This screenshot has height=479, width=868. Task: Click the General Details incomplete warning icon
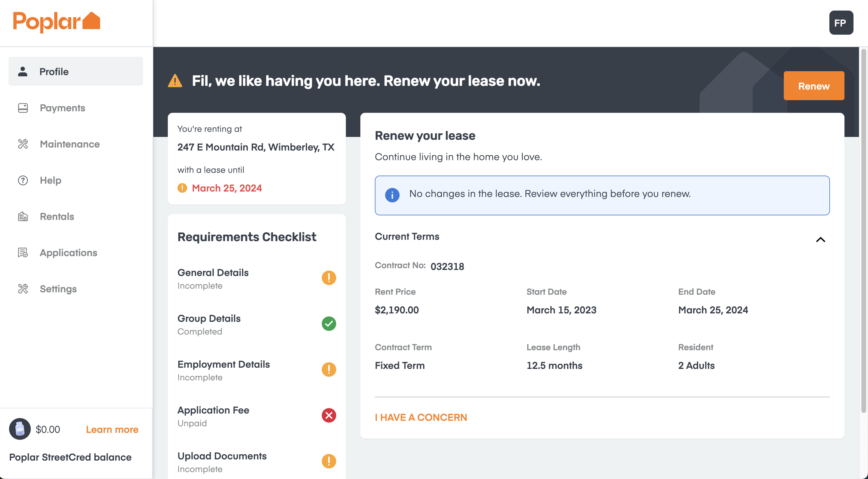[x=329, y=278]
